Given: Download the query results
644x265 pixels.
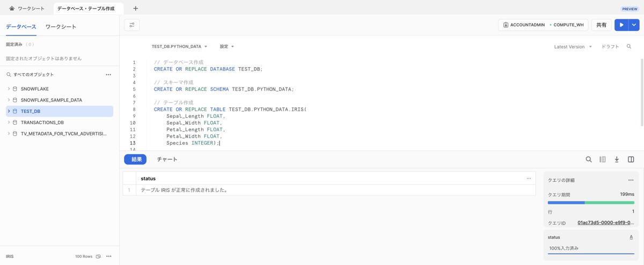Looking at the screenshot, I should pos(617,160).
